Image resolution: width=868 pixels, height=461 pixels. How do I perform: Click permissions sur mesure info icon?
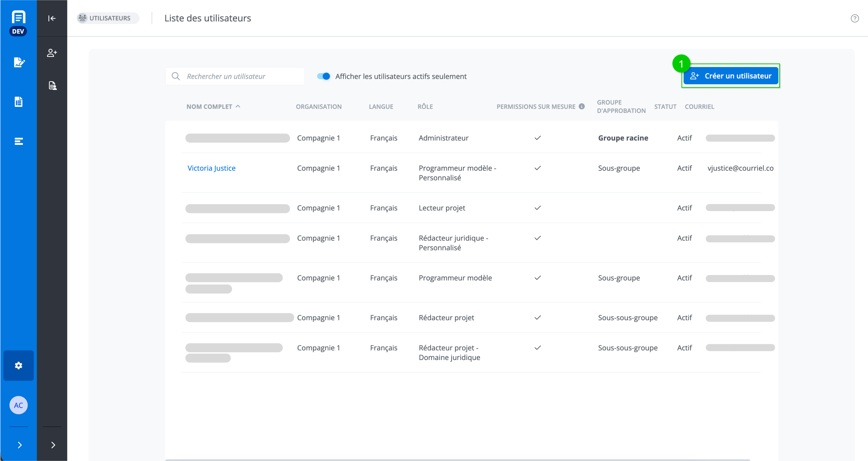(582, 106)
